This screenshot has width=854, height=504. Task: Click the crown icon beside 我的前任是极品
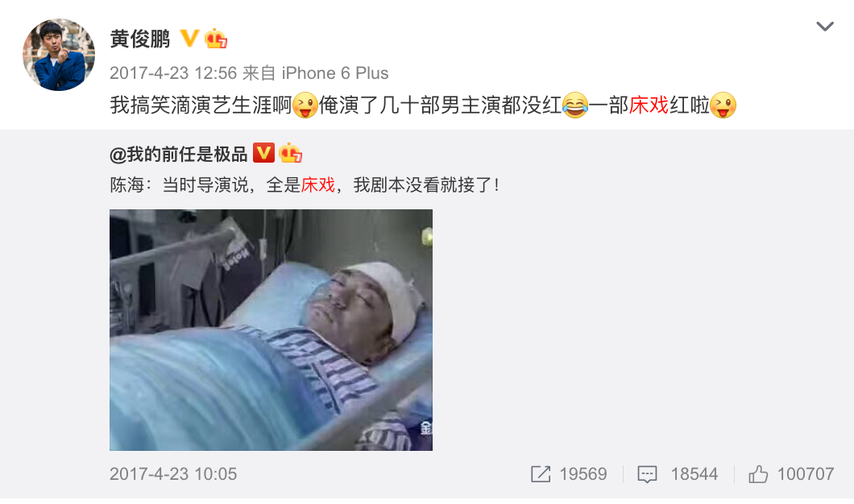pos(290,154)
